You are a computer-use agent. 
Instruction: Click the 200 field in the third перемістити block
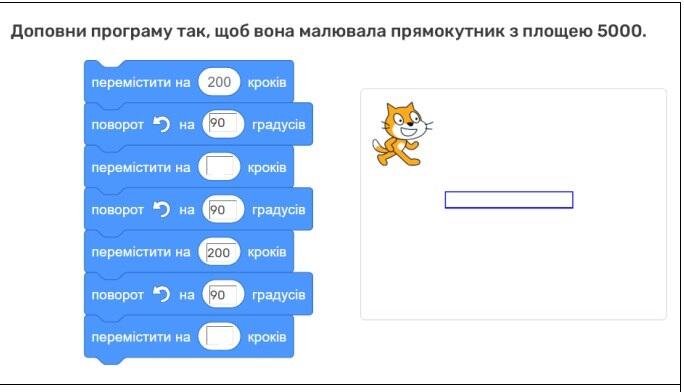[x=219, y=252]
